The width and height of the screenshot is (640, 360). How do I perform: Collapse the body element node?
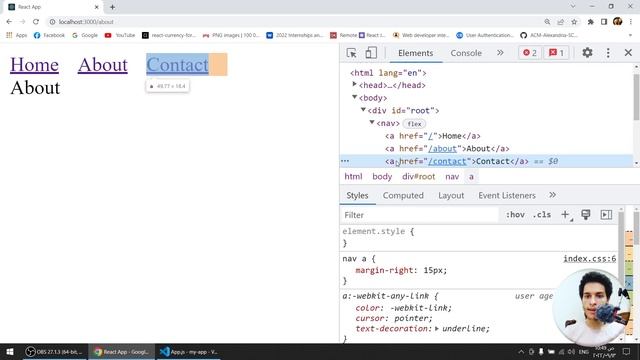click(354, 97)
